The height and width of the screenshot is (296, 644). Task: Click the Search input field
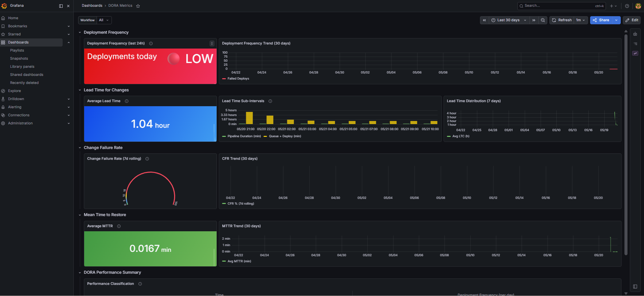(561, 6)
